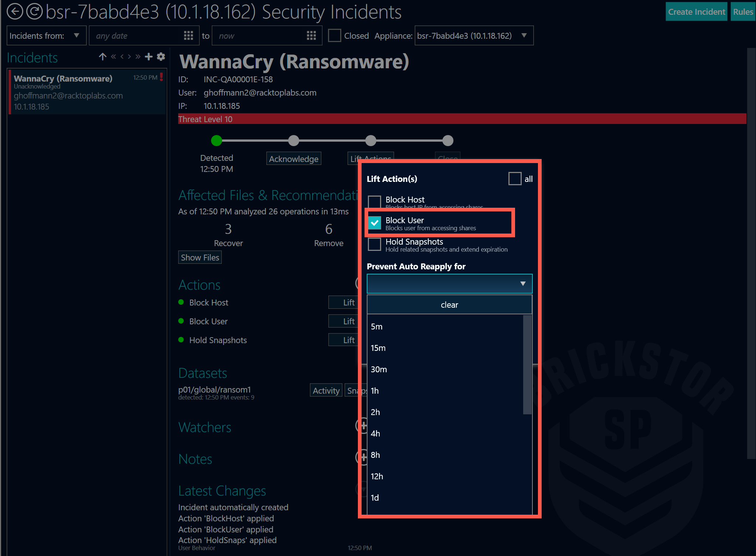
Task: Open the from-date calendar grid picker
Action: coord(189,36)
